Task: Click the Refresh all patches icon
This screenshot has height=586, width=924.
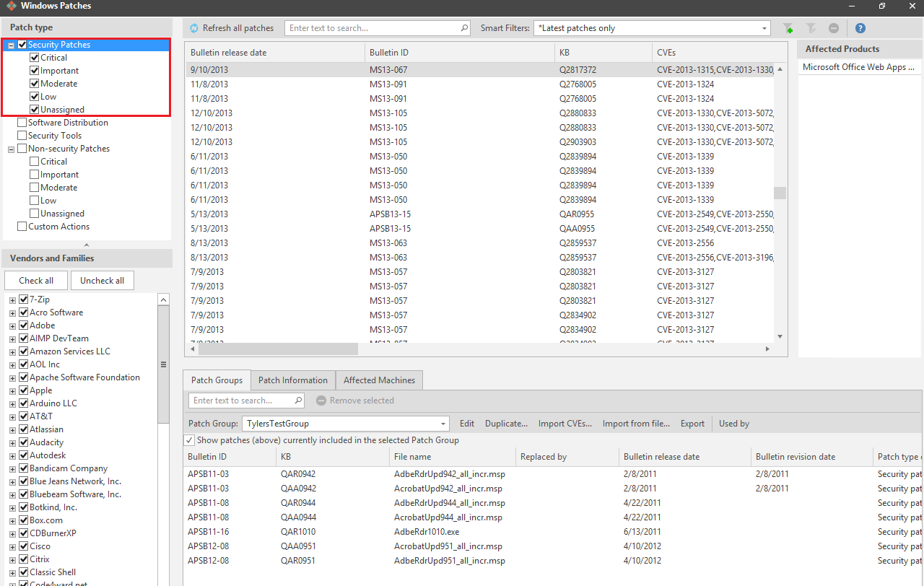Action: [194, 28]
